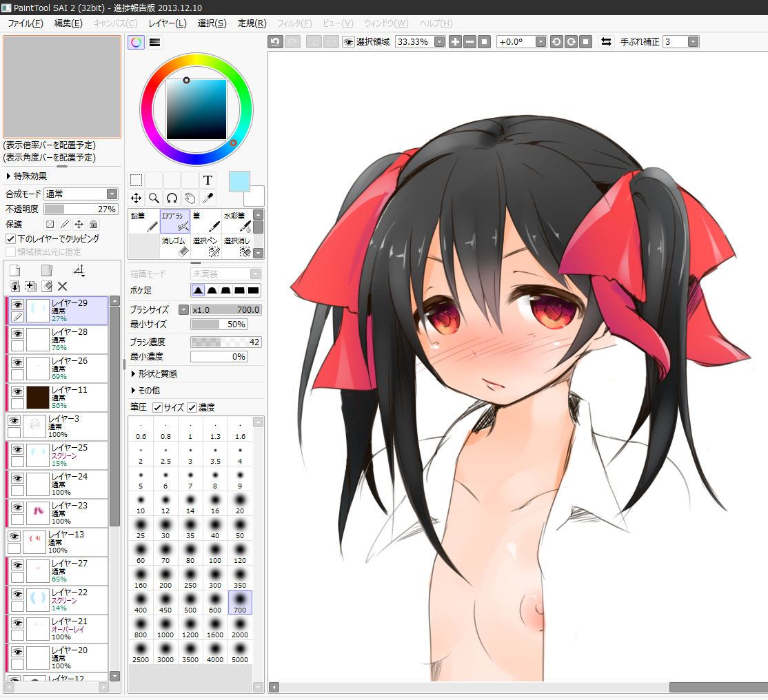768x700 pixels.
Task: Open the レイヤー menu
Action: (168, 23)
